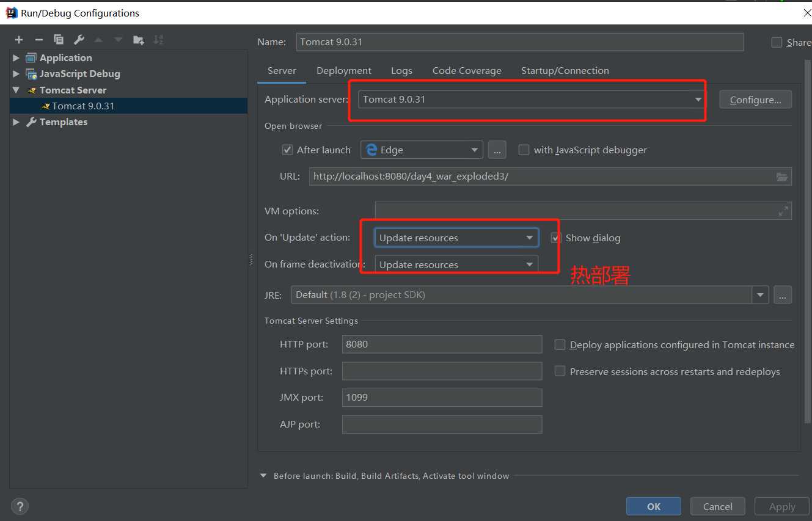Switch to the Logs tab
This screenshot has width=812, height=521.
click(x=401, y=71)
